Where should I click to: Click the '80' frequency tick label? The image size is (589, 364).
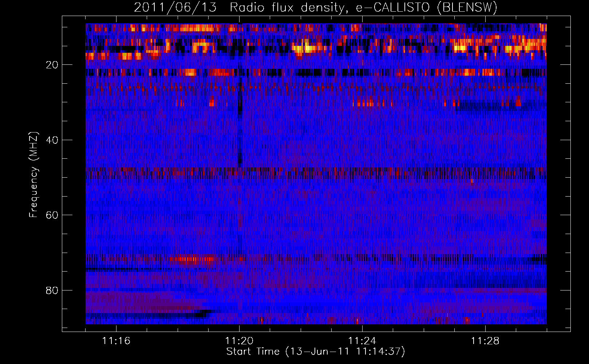click(x=52, y=290)
